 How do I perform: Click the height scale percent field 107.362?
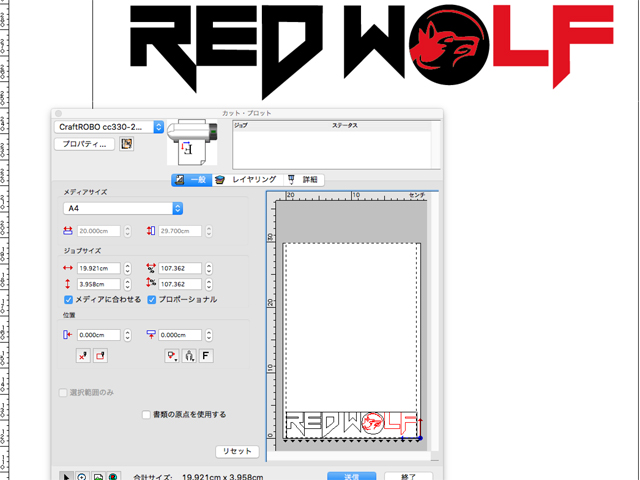[180, 284]
